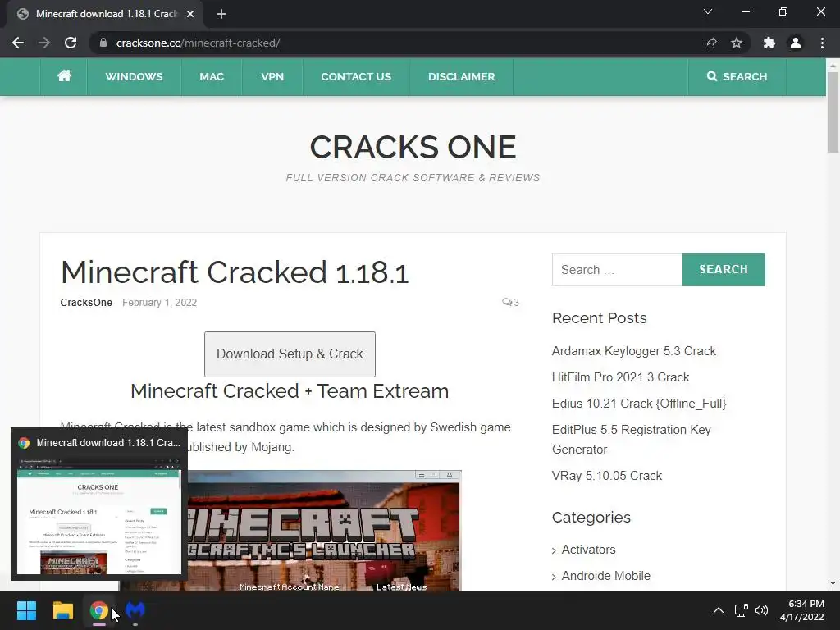The image size is (840, 630).
Task: Open the Activators category
Action: pyautogui.click(x=588, y=550)
